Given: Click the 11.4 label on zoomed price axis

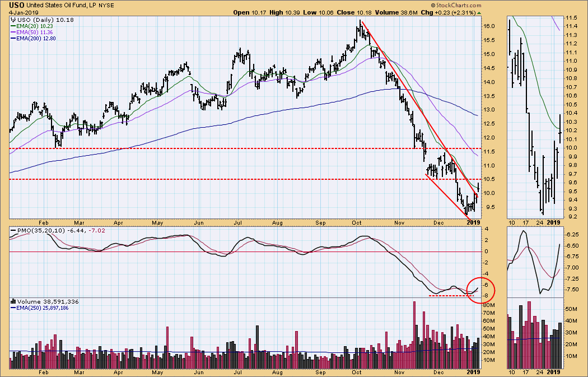Looking at the screenshot, I should [x=571, y=26].
